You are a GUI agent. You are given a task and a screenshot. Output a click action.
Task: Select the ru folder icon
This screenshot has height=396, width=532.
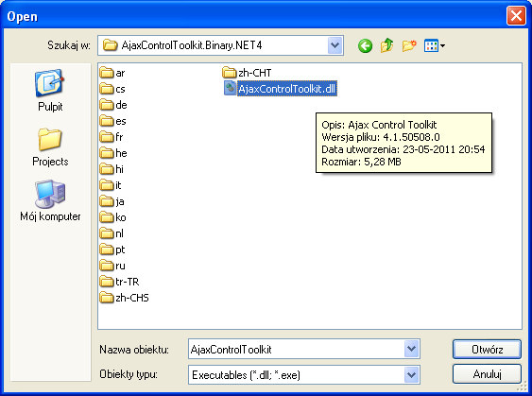[x=107, y=266]
